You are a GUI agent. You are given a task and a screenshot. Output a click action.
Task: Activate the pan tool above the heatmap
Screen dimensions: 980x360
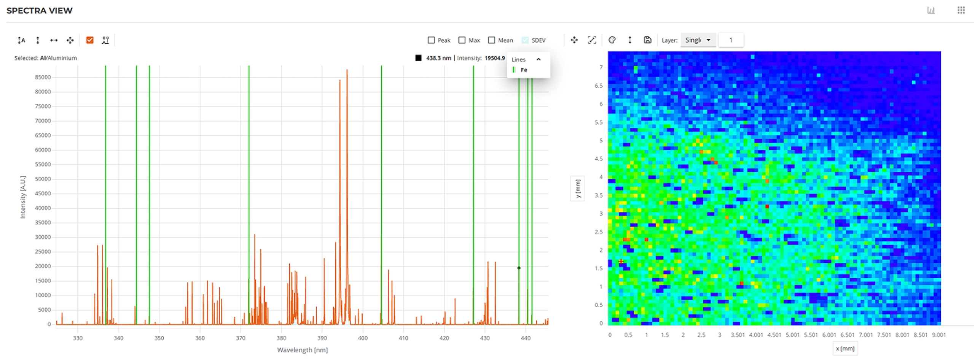574,40
